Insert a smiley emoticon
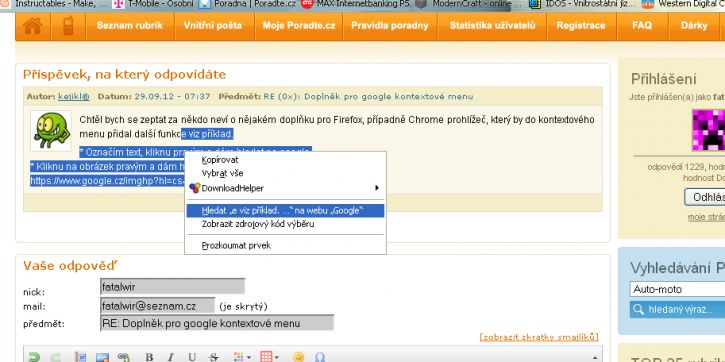 [299, 357]
